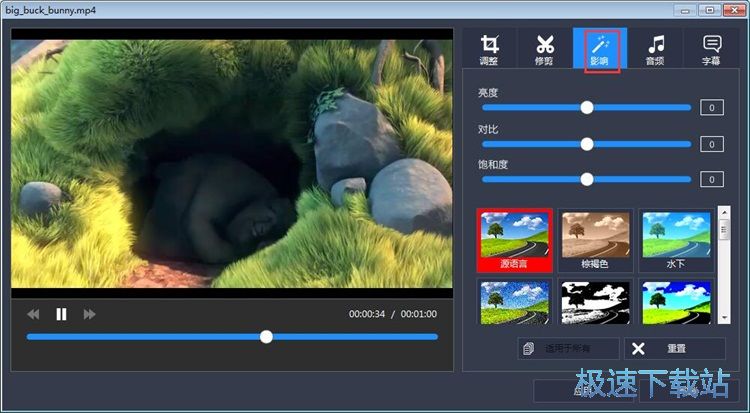Select the black and white threshold effect

click(595, 301)
